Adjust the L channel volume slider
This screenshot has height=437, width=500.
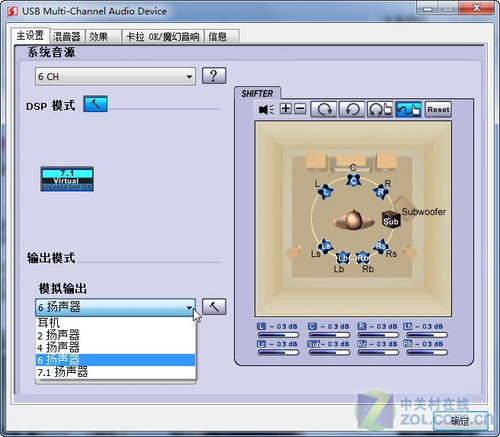[x=278, y=335]
